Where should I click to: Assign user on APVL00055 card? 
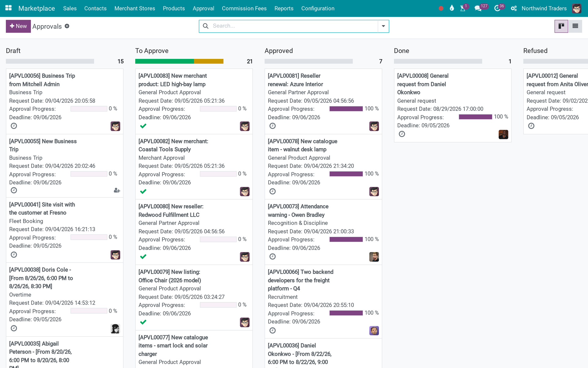117,190
